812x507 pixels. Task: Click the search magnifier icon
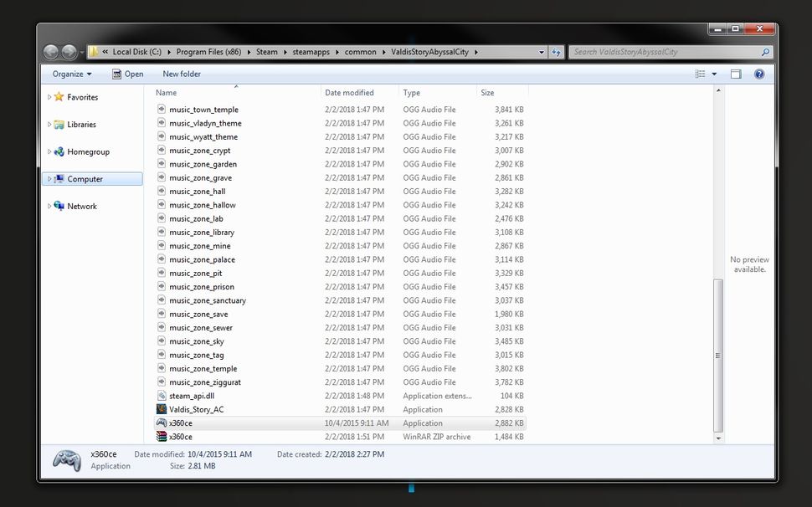pyautogui.click(x=765, y=52)
